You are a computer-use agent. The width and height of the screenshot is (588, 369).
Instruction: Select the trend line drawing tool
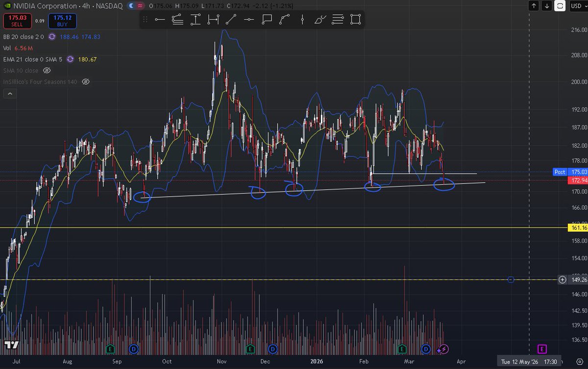[x=231, y=20]
